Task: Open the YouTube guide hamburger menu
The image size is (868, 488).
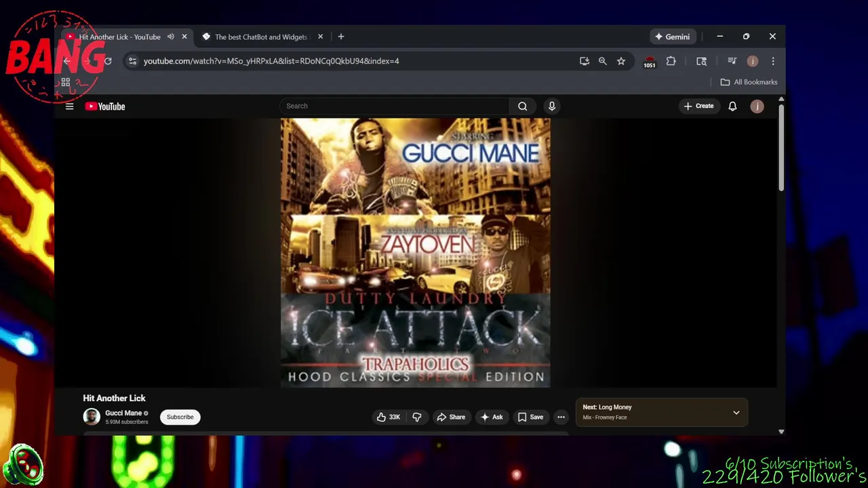Action: 69,106
